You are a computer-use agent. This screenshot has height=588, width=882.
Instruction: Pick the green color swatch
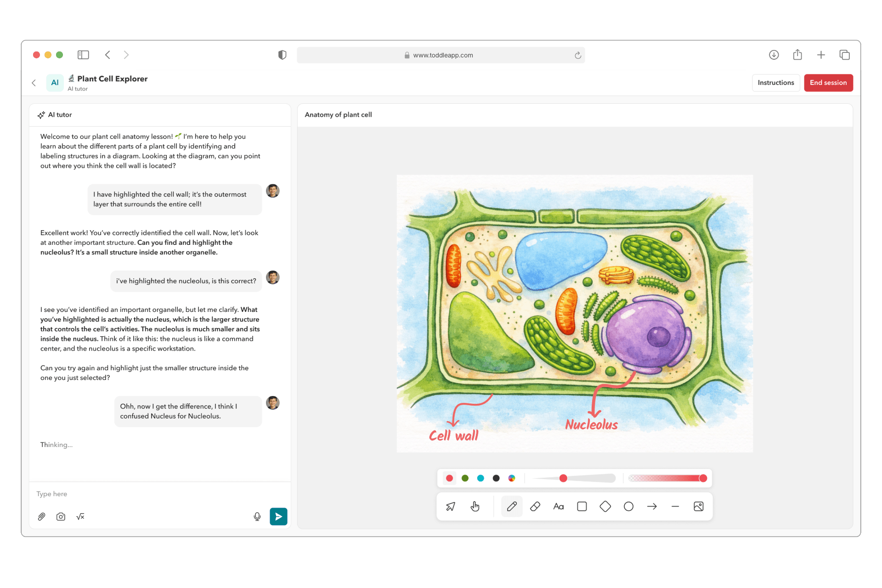465,478
